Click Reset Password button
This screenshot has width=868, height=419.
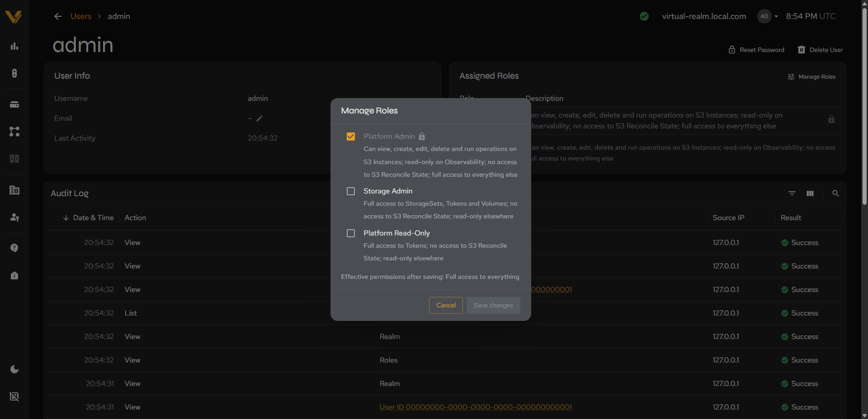[x=756, y=50]
